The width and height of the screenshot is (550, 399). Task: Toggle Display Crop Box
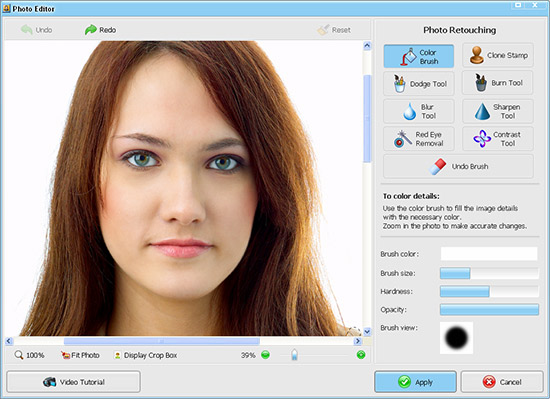tap(146, 355)
